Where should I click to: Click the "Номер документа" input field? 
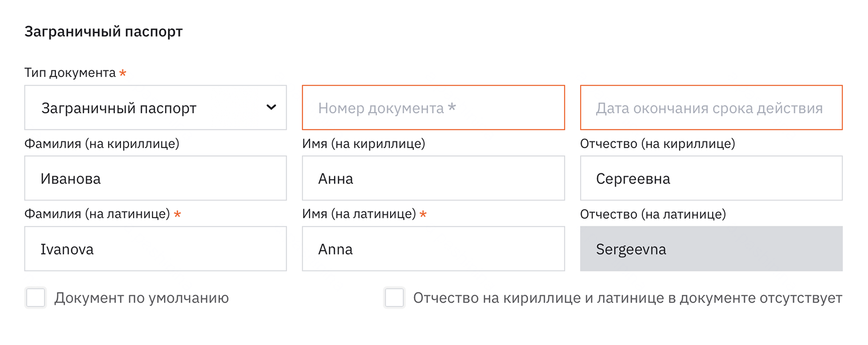click(x=432, y=107)
